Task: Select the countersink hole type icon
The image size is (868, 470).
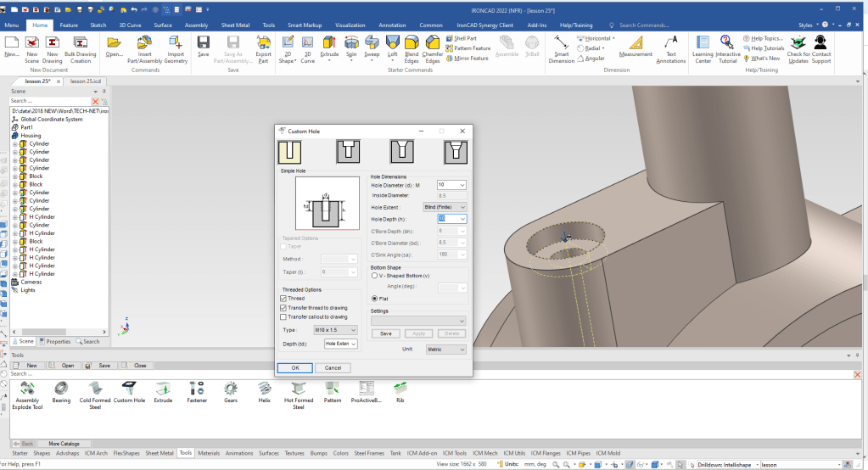Action: tap(401, 152)
